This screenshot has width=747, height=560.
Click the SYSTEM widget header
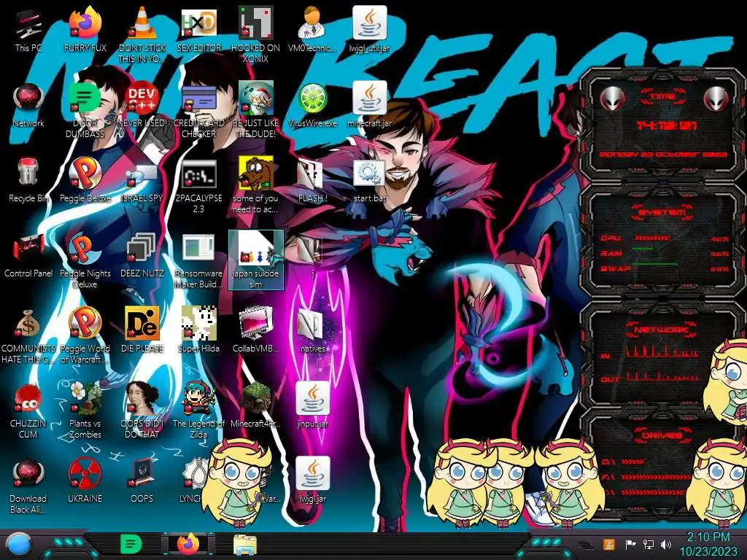[x=662, y=212]
